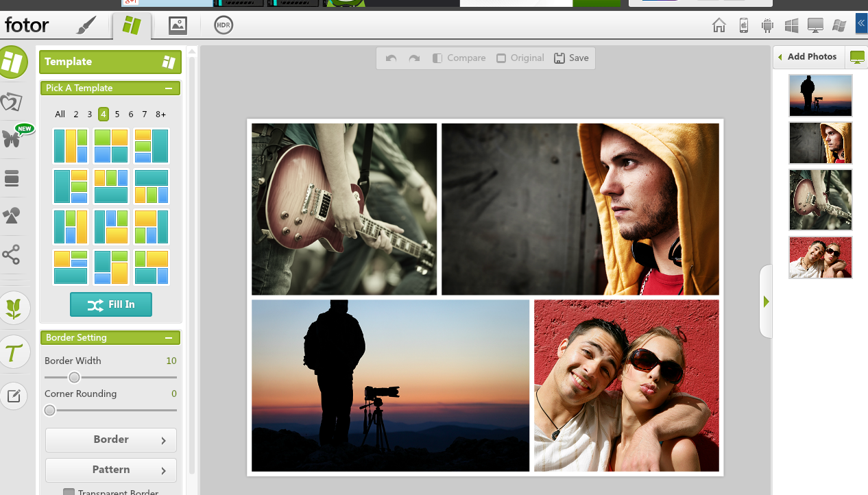Screen dimensions: 868x495
Task: Open the Windows 8 flag icon
Action: pos(839,26)
